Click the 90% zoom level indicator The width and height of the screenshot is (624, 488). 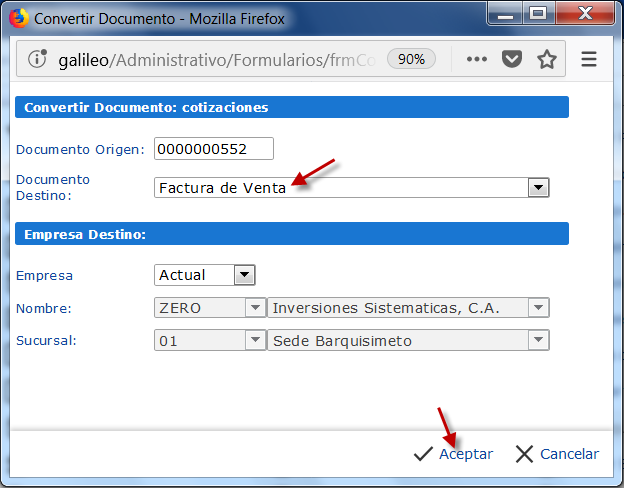[x=411, y=59]
